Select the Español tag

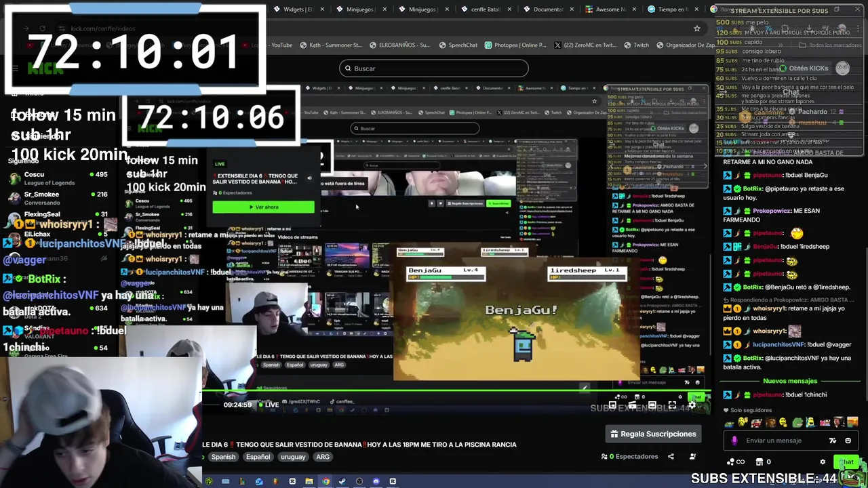click(258, 457)
